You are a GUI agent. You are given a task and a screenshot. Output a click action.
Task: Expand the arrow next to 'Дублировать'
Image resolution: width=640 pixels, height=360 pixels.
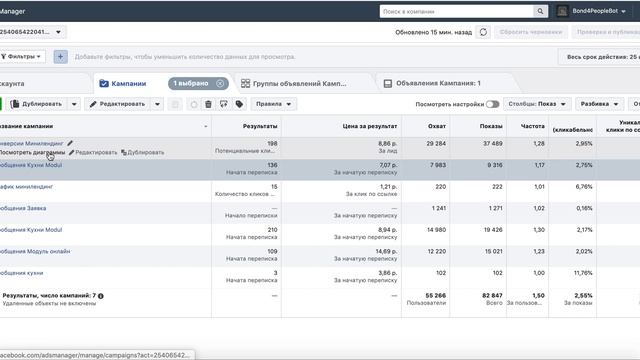pyautogui.click(x=74, y=104)
